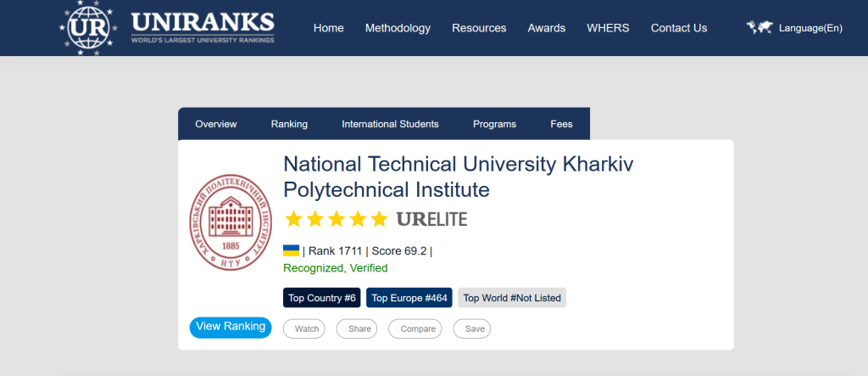Screen dimensions: 868x376
Task: Open the Resources menu
Action: pos(479,28)
